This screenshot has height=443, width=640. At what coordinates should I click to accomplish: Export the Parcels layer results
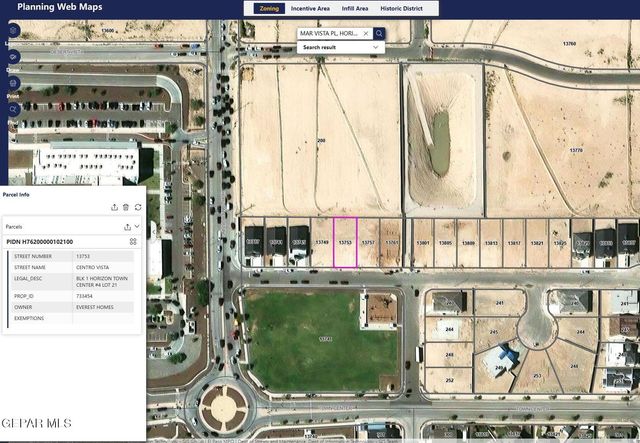126,227
